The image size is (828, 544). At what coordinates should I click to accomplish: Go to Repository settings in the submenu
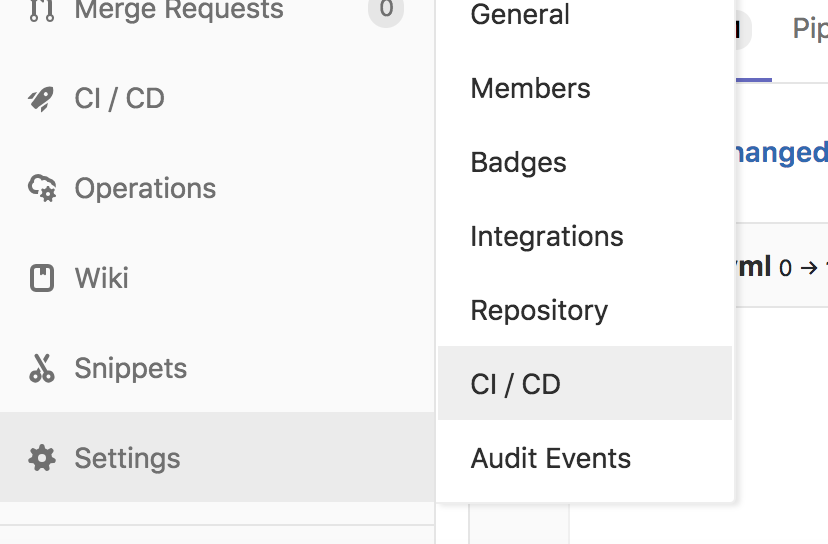[x=539, y=310]
